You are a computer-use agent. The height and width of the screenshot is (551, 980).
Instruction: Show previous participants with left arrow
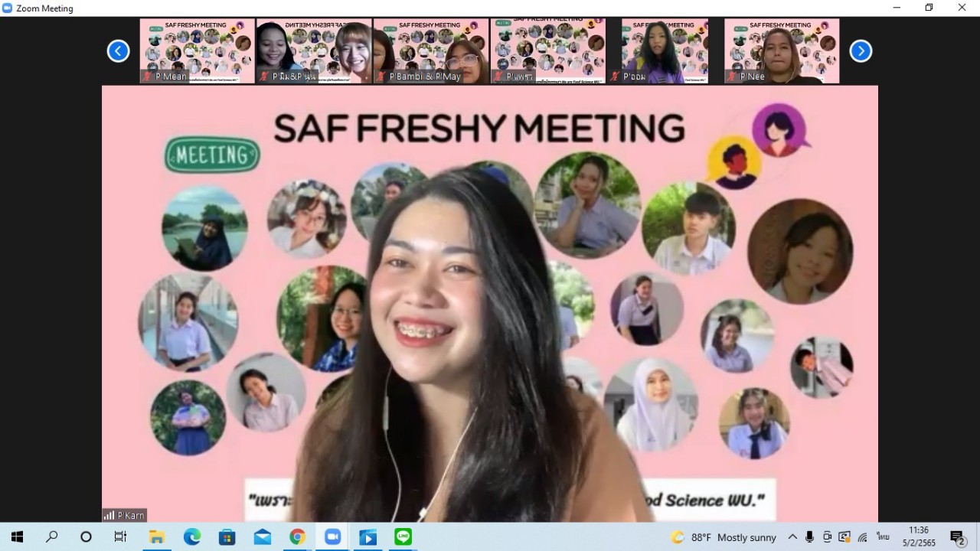tap(118, 51)
